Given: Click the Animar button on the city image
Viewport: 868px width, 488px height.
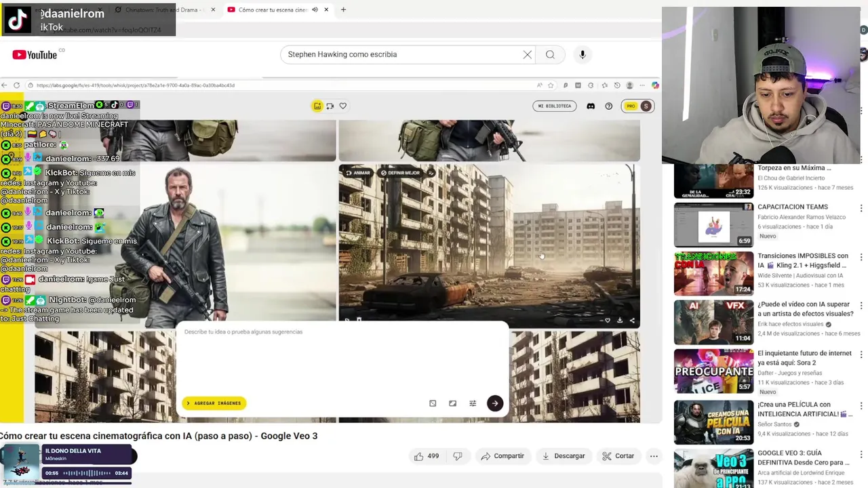Looking at the screenshot, I should coord(358,173).
